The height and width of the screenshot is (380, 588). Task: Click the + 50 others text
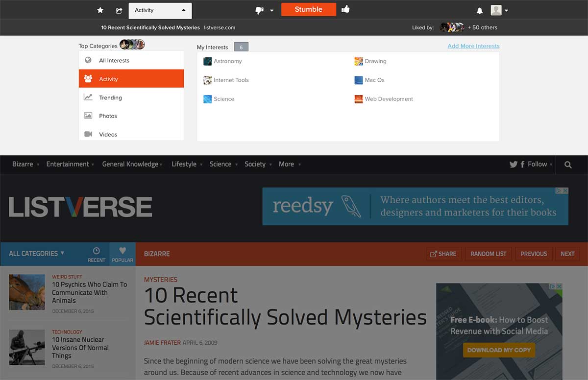tap(483, 27)
